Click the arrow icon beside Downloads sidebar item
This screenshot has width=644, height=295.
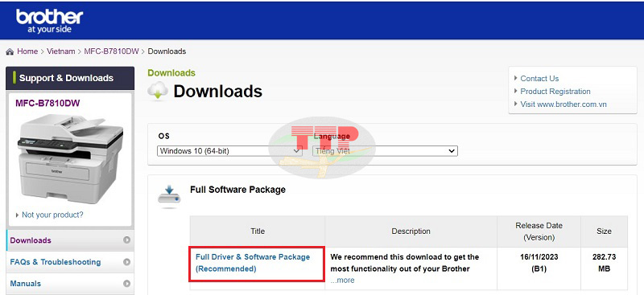[127, 240]
